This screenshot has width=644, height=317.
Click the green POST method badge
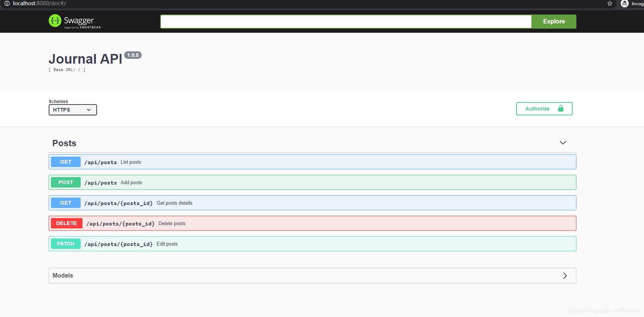66,182
